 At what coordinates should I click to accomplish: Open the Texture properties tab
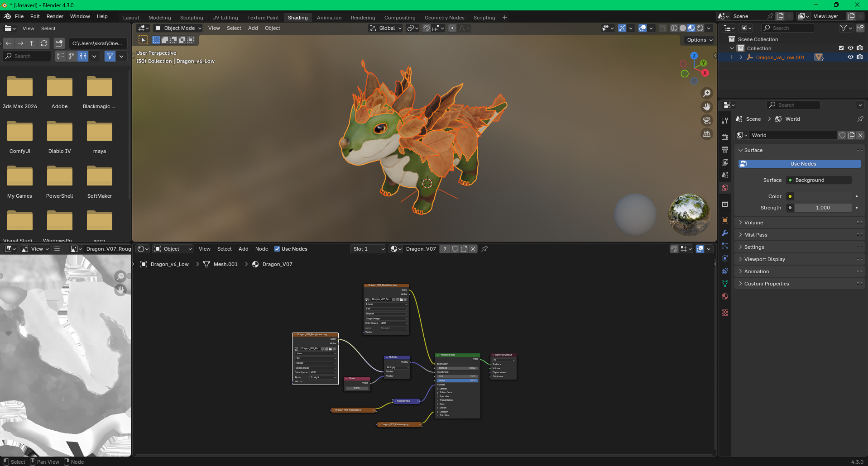(725, 313)
